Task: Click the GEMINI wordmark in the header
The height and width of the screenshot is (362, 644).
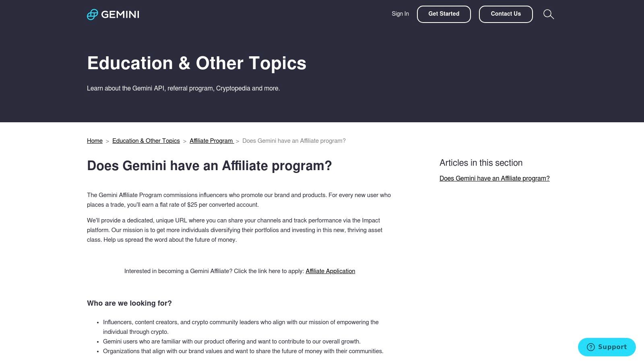Action: coord(120,14)
